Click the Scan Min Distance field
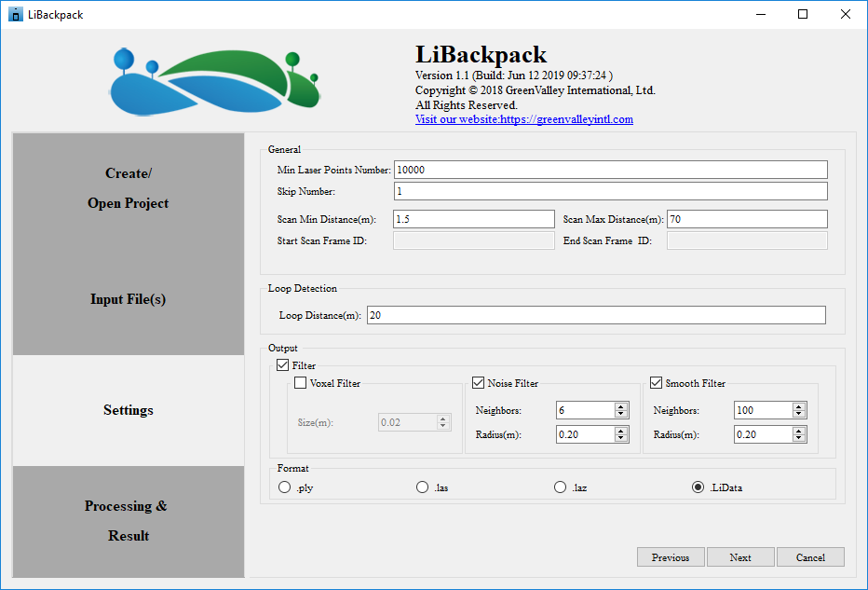The width and height of the screenshot is (868, 590). tap(474, 219)
